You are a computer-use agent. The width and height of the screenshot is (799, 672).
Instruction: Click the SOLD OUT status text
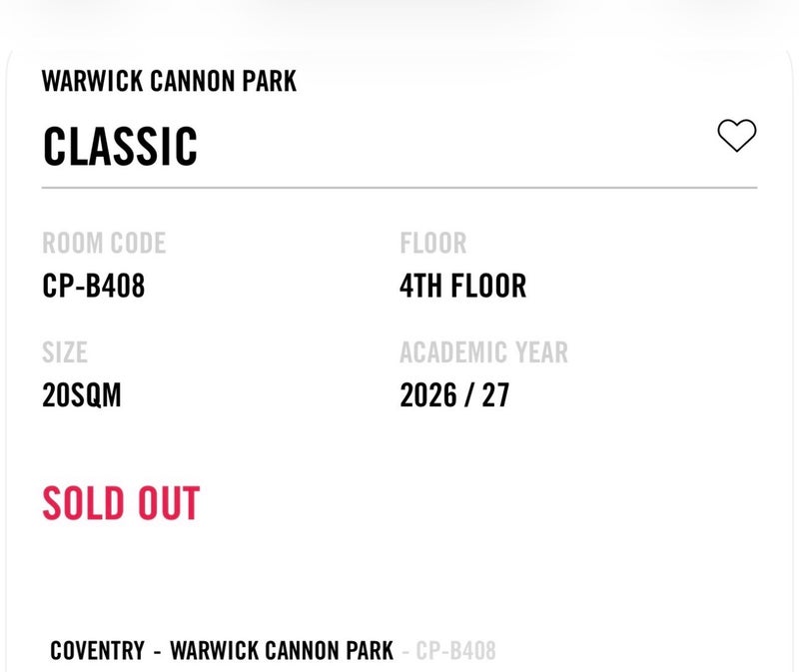coord(121,503)
